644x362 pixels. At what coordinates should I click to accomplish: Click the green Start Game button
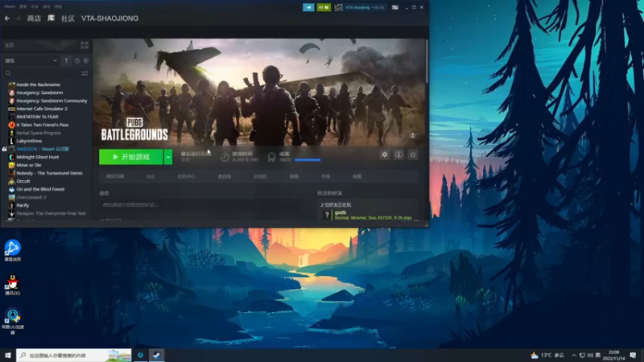(131, 157)
